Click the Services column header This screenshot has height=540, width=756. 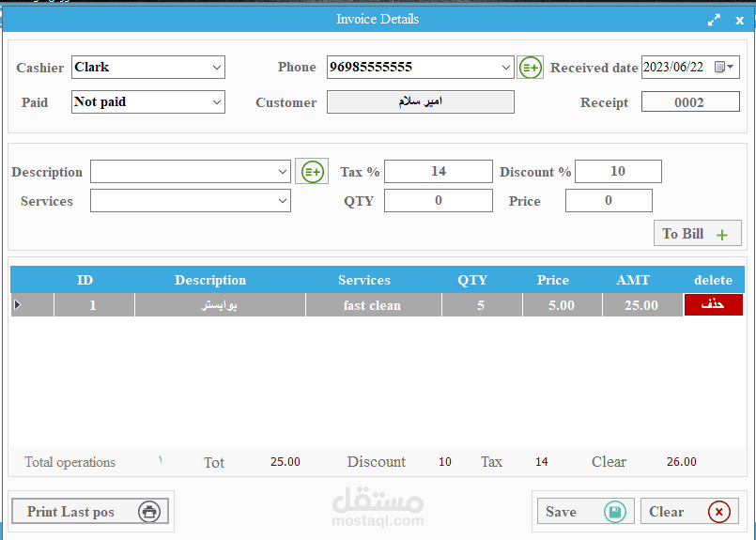[364, 280]
